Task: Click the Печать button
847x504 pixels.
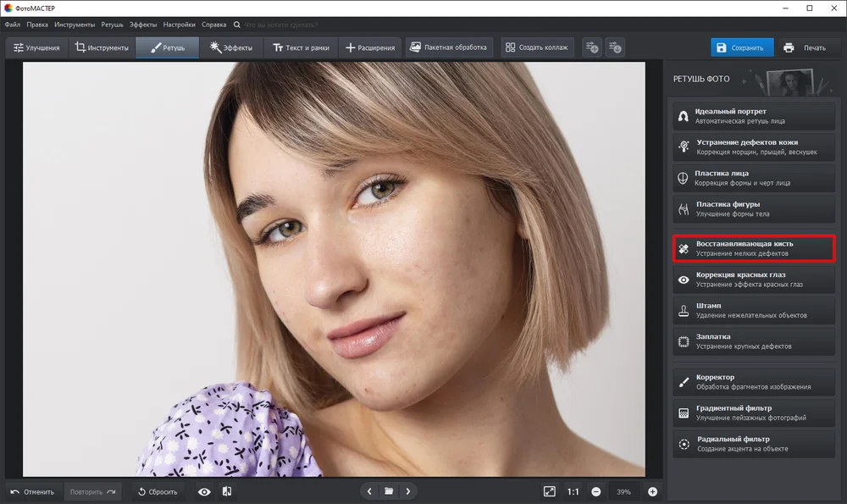Action: 805,47
